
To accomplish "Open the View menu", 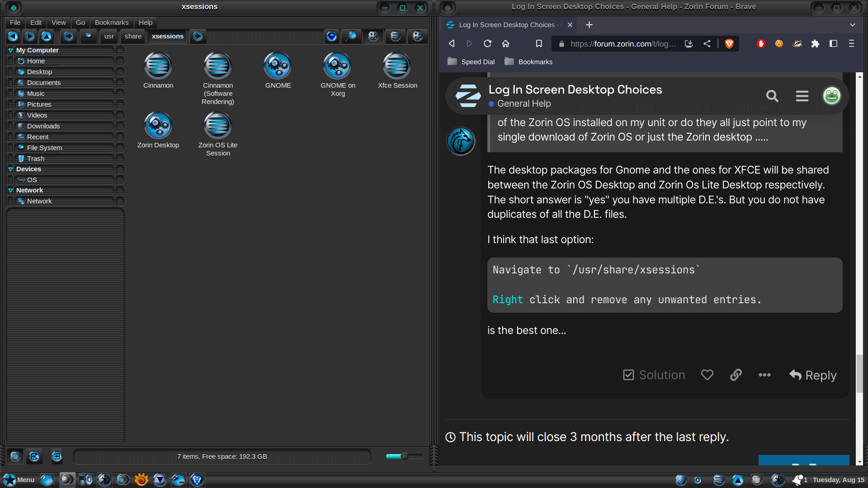I will point(58,23).
